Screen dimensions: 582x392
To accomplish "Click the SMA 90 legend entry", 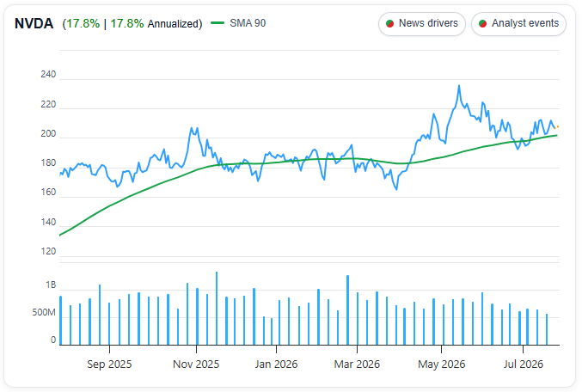I will pyautogui.click(x=238, y=23).
